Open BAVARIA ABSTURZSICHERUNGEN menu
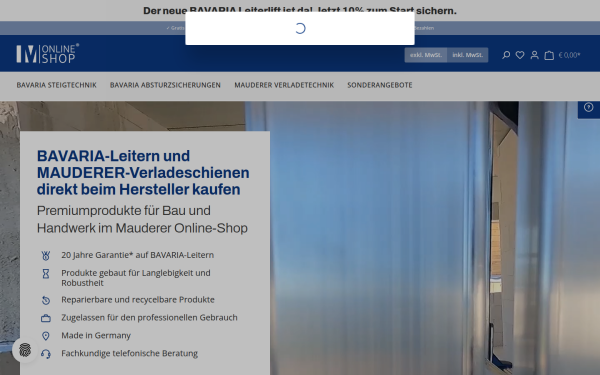 pyautogui.click(x=165, y=85)
